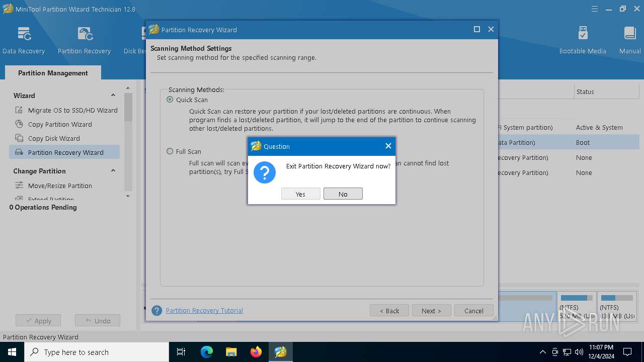
Task: Click the sidebar scrollbar up arrow
Action: coord(128,88)
